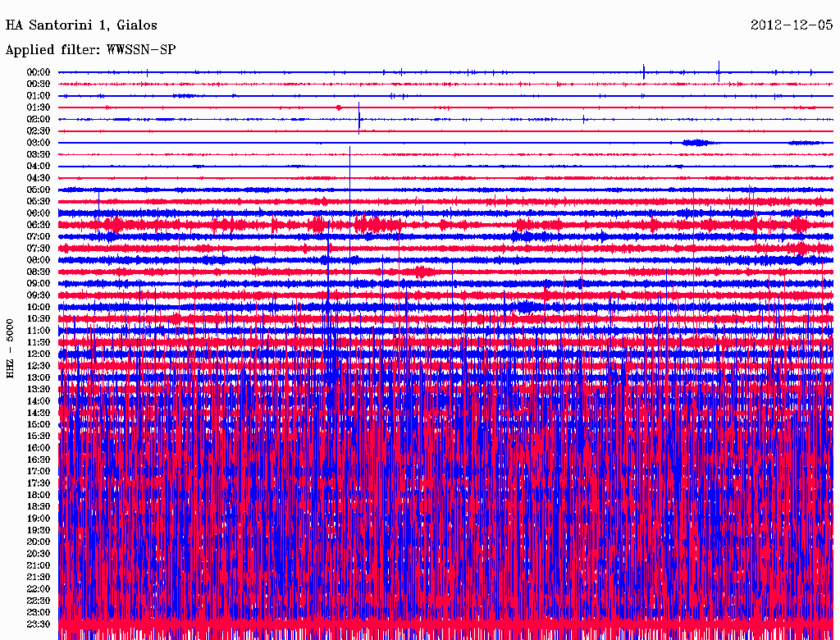Click the 'Applied filter: WWSSN-SP' text
840x640 pixels.
[x=90, y=50]
